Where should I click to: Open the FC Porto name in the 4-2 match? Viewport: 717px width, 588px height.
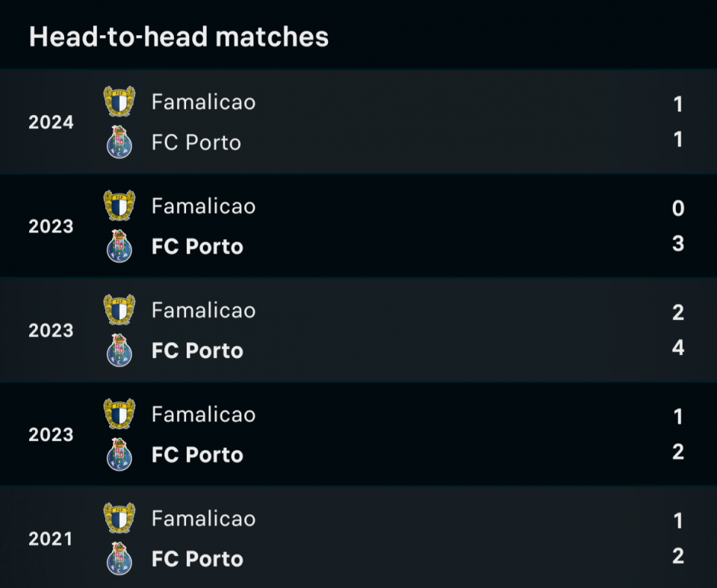click(x=197, y=350)
